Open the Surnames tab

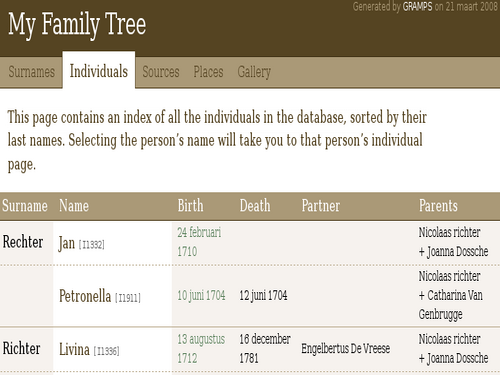[x=32, y=72]
